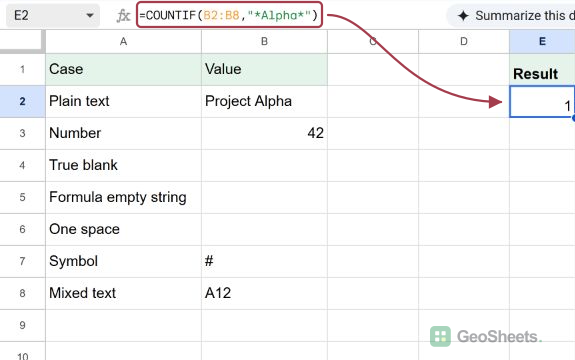
Task: Click cell containing 'Project Alpha'
Action: 264,102
